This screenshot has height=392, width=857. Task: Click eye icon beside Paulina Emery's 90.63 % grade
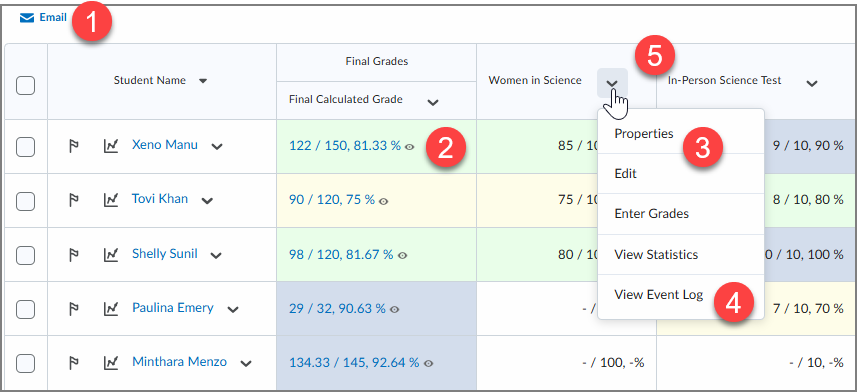click(x=395, y=309)
